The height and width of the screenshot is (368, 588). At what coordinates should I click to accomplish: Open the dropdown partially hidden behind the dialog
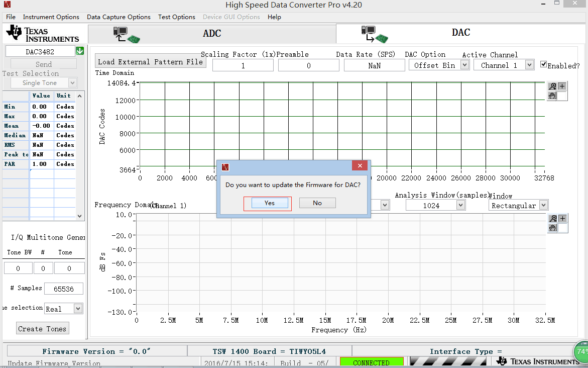pyautogui.click(x=385, y=205)
